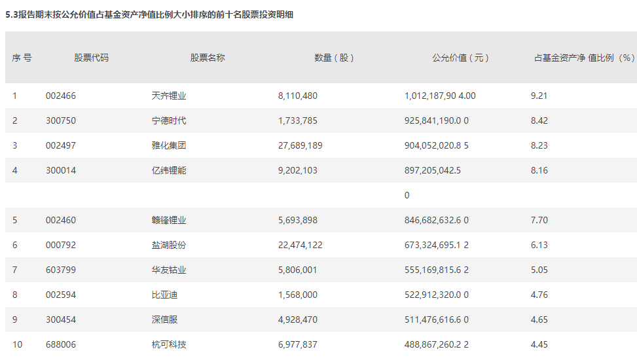This screenshot has height=364, width=637.
Task: Select quantity 1,568,000
Action: pyautogui.click(x=298, y=295)
